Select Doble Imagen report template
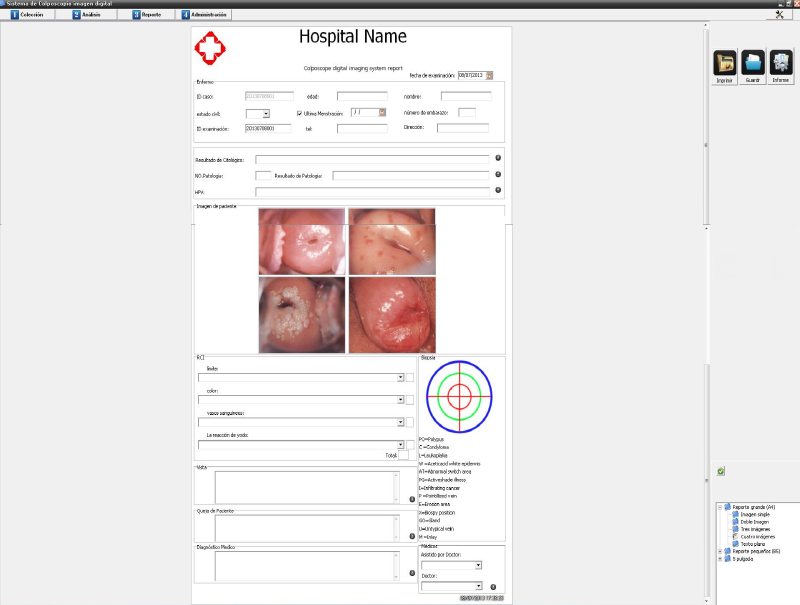Image resolution: width=800 pixels, height=605 pixels. tap(755, 521)
